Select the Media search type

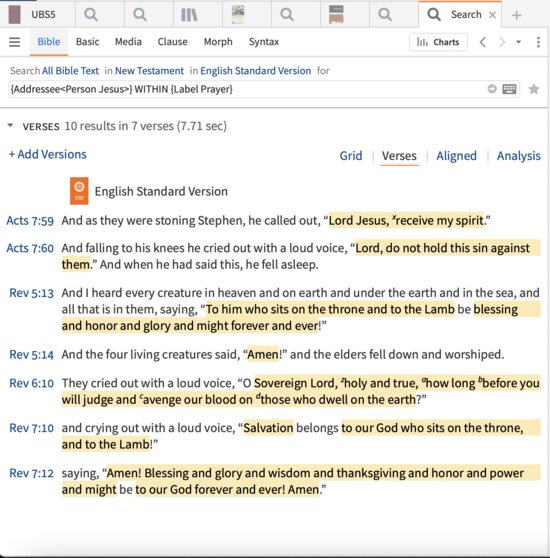tap(128, 42)
